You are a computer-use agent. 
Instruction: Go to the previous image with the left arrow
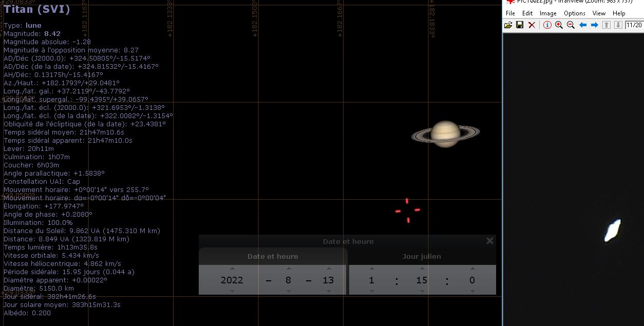click(583, 25)
